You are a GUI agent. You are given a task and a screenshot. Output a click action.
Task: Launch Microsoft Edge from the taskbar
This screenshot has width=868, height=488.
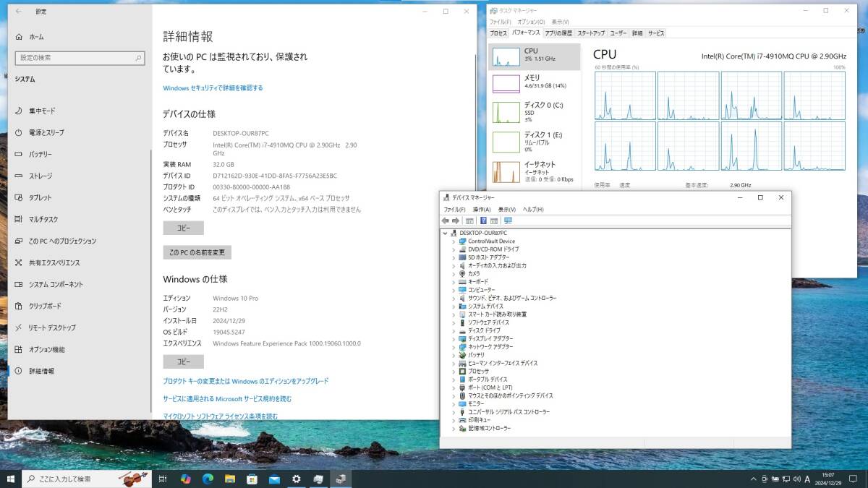coord(208,479)
